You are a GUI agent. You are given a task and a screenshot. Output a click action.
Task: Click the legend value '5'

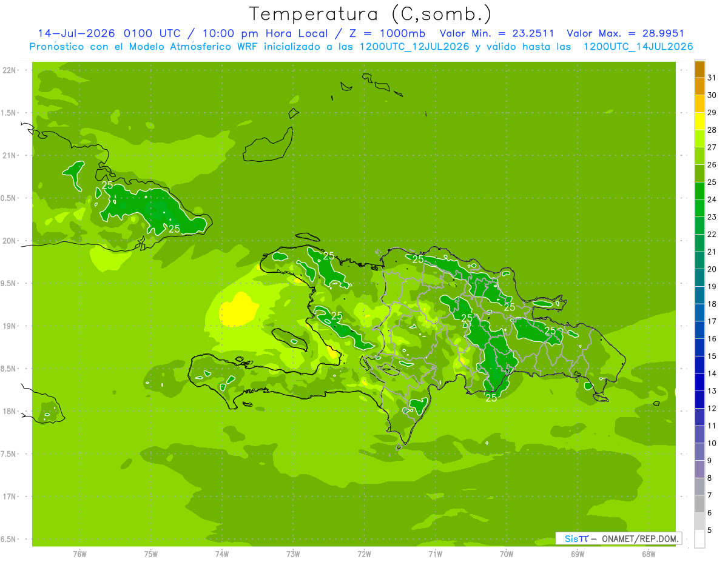tap(710, 530)
